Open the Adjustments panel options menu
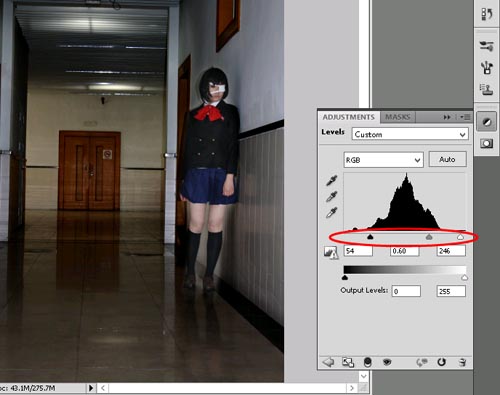 pyautogui.click(x=465, y=117)
